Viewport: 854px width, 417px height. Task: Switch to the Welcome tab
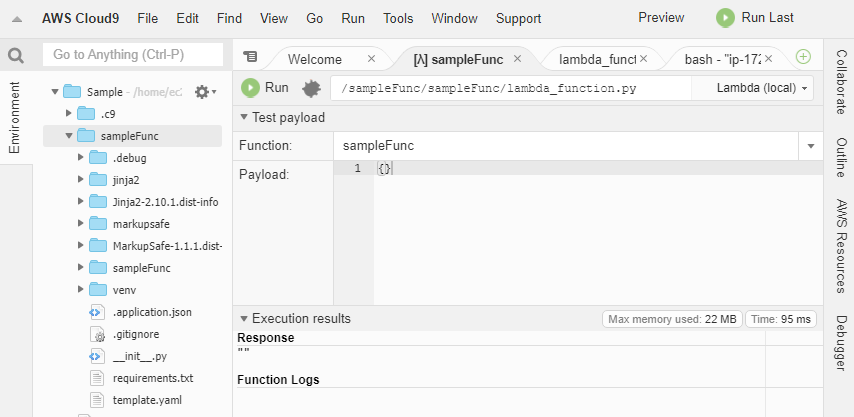[x=315, y=59]
